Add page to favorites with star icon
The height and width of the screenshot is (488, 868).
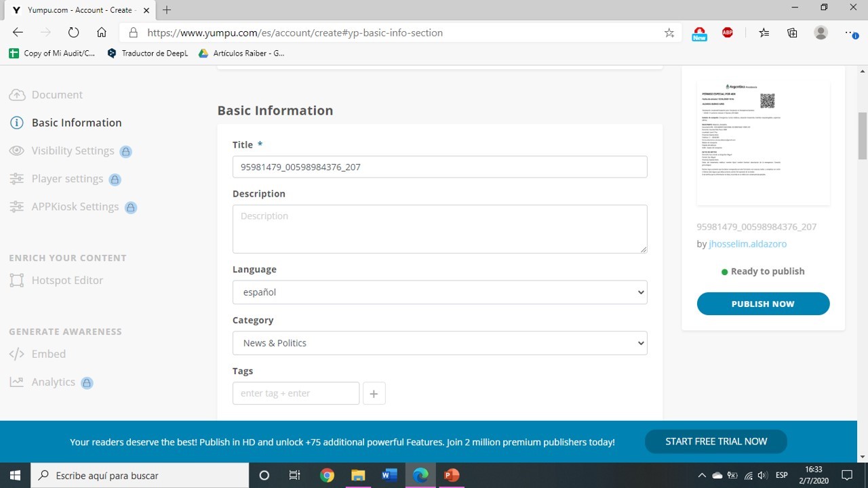(x=669, y=33)
